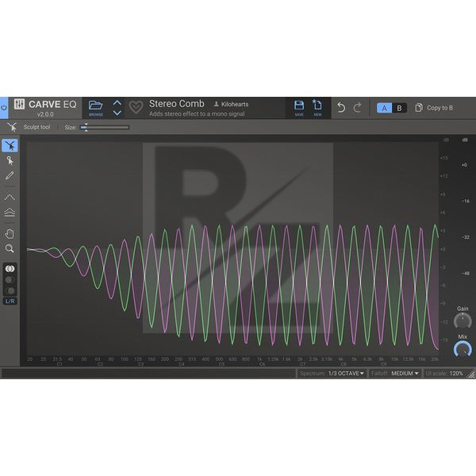Click the 1k frequency axis label
Image resolution: width=476 pixels, height=476 pixels.
(259, 359)
